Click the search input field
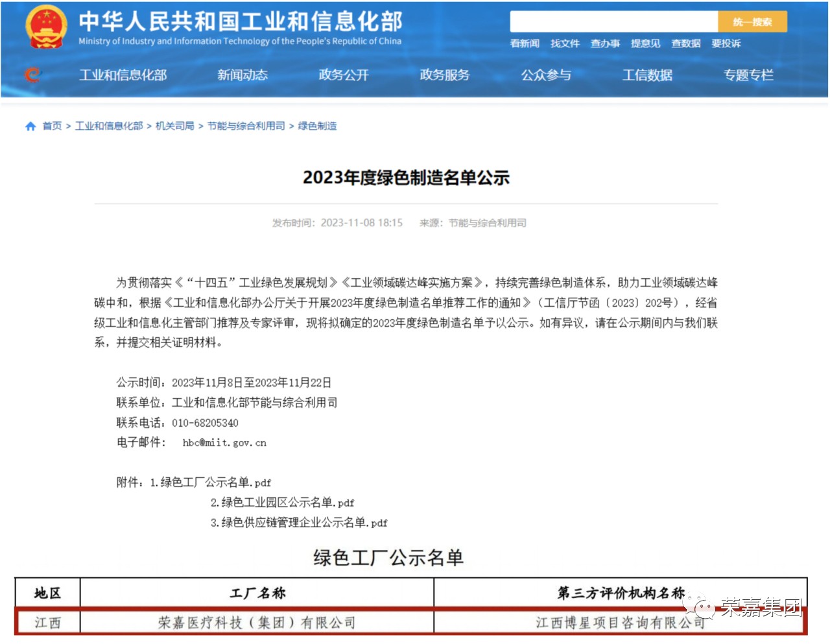Image resolution: width=830 pixels, height=644 pixels. (613, 21)
